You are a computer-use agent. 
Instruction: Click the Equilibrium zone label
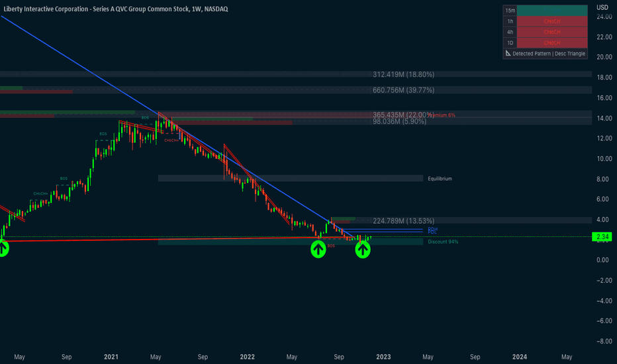click(440, 179)
